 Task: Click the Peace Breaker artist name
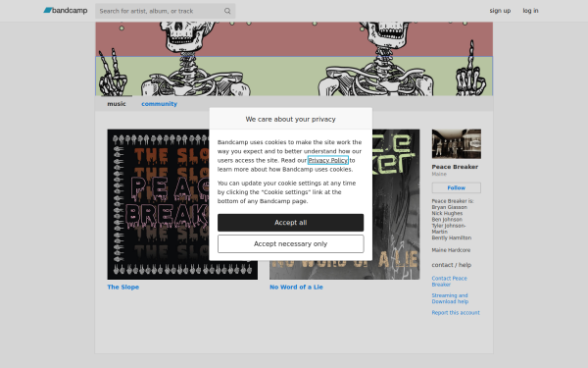tap(455, 167)
